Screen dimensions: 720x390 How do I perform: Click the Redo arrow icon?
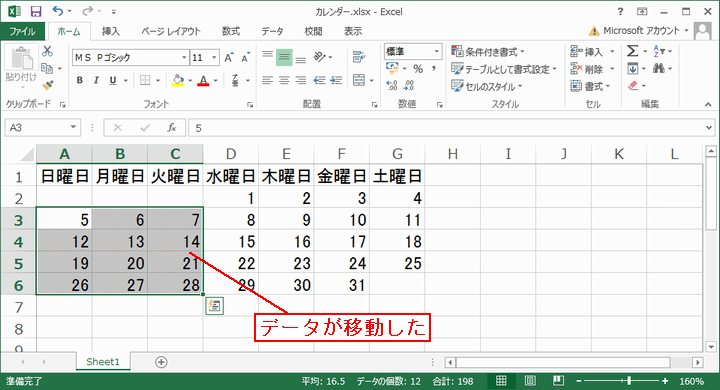[x=87, y=11]
